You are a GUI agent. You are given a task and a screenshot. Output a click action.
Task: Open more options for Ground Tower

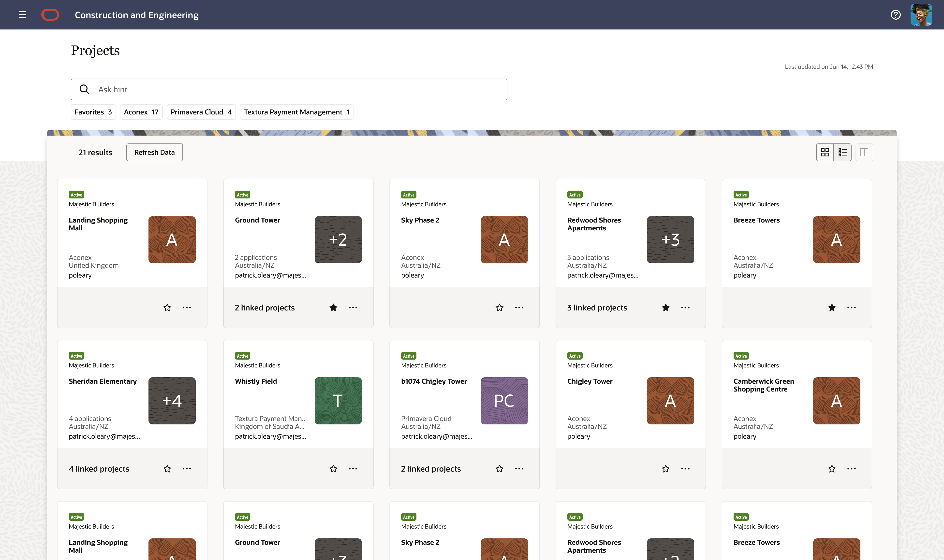353,308
